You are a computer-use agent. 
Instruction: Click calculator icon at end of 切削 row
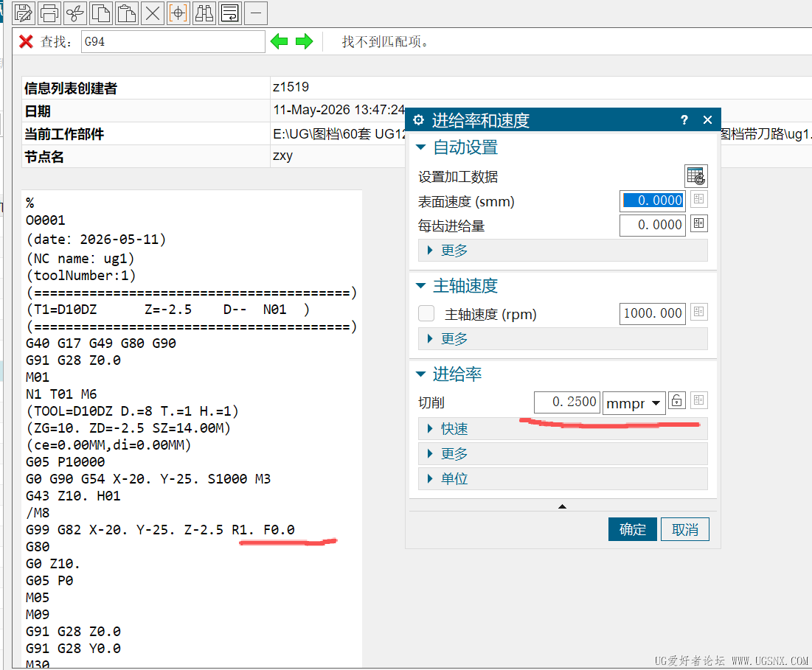pos(698,400)
